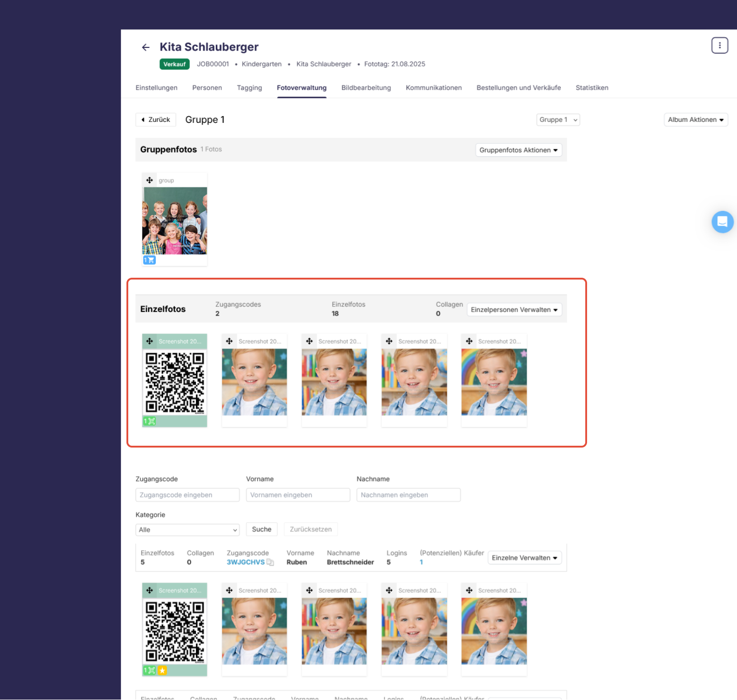Viewport: 737px width, 700px height.
Task: Click the green Verkauf status badge
Action: click(174, 64)
